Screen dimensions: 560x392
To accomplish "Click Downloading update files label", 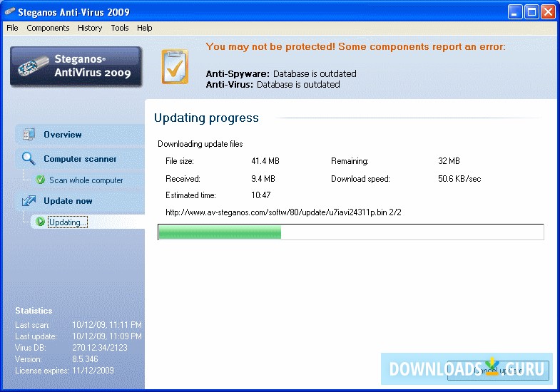I will point(200,144).
